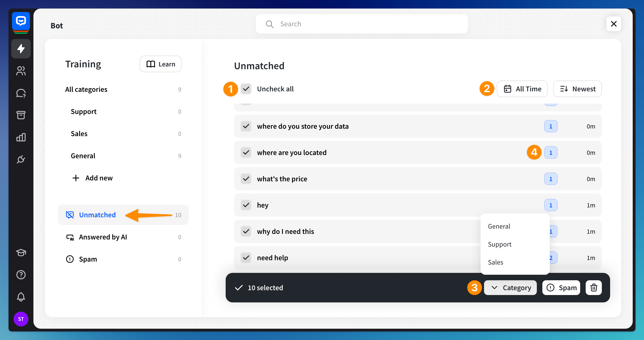Open the Reports bar chart icon
The width and height of the screenshot is (644, 340).
[x=21, y=137]
